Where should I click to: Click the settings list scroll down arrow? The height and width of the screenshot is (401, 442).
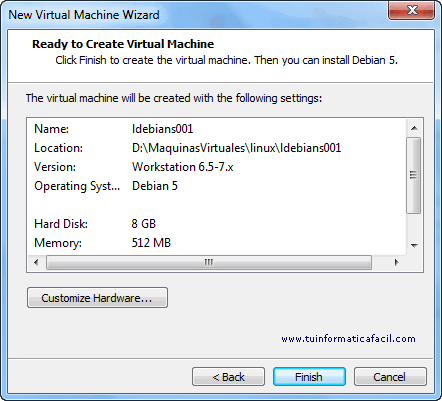[x=414, y=246]
